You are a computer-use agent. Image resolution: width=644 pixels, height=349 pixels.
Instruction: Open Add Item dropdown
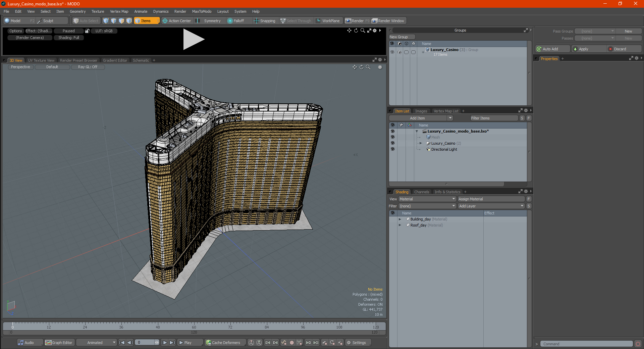pyautogui.click(x=421, y=118)
